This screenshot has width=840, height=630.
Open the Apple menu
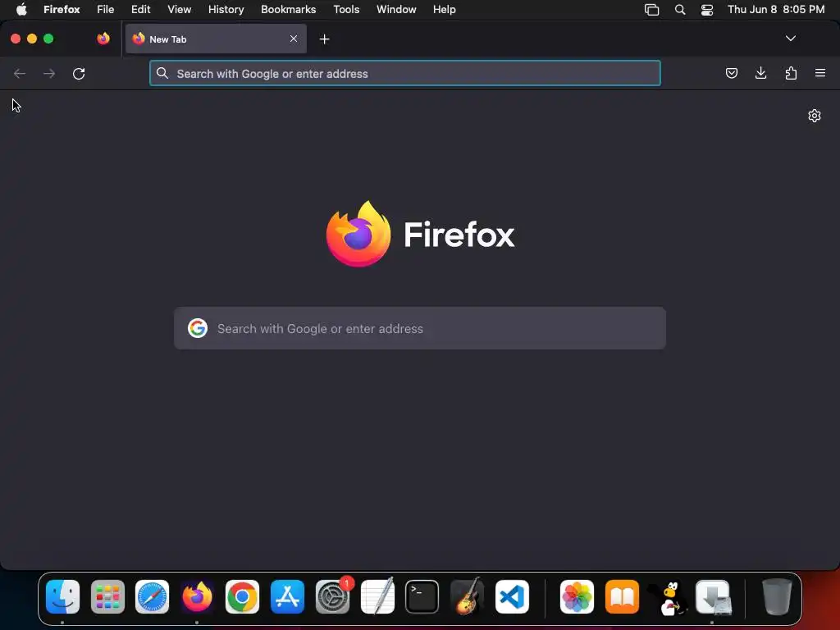click(21, 9)
